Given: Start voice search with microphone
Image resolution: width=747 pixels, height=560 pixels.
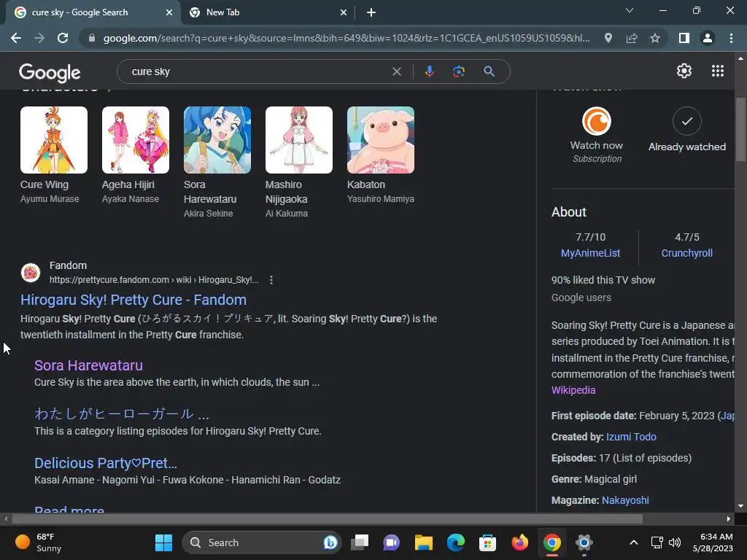Looking at the screenshot, I should pyautogui.click(x=429, y=71).
